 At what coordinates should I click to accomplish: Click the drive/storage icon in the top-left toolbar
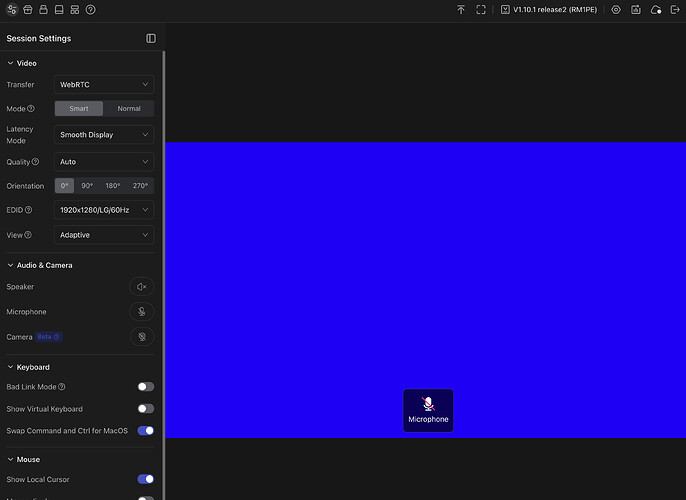tap(59, 10)
